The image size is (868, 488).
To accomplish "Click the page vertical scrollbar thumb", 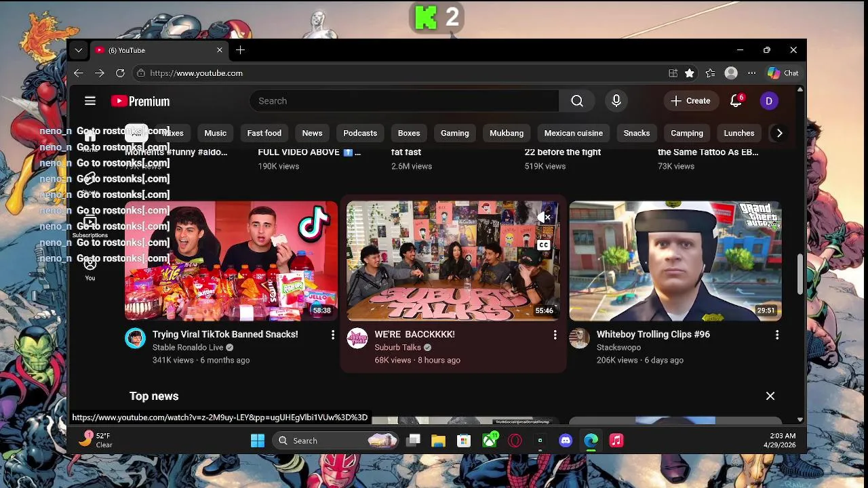I will point(801,274).
